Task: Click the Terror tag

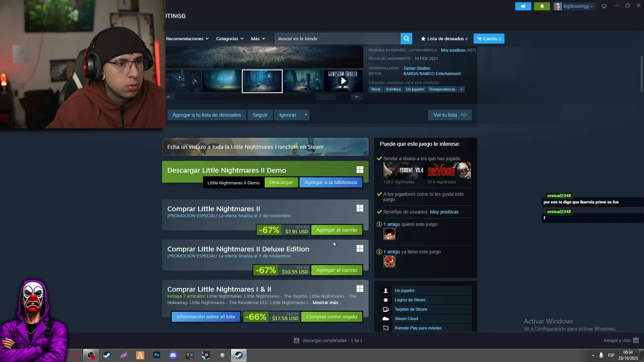Action: coord(376,89)
